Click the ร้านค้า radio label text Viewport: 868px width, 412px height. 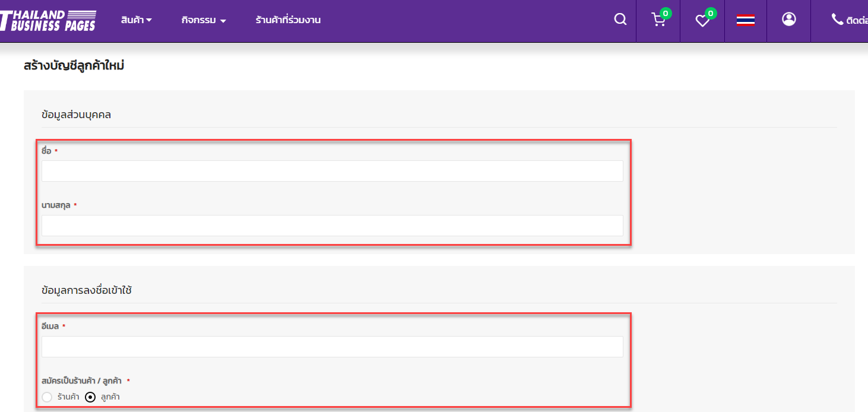click(x=68, y=397)
